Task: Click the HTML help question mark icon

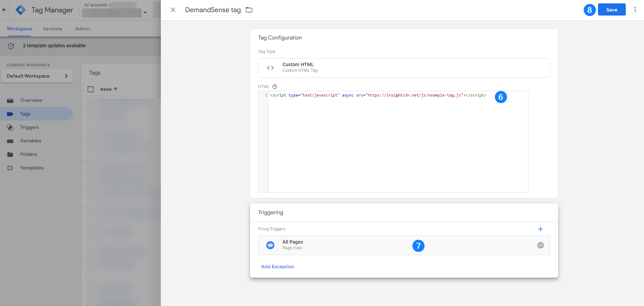Action: coord(275,87)
